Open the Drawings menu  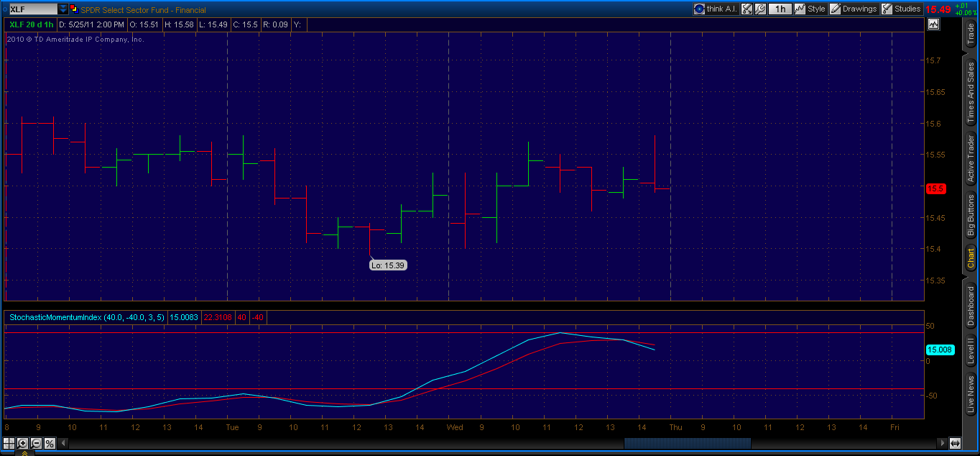coord(854,9)
